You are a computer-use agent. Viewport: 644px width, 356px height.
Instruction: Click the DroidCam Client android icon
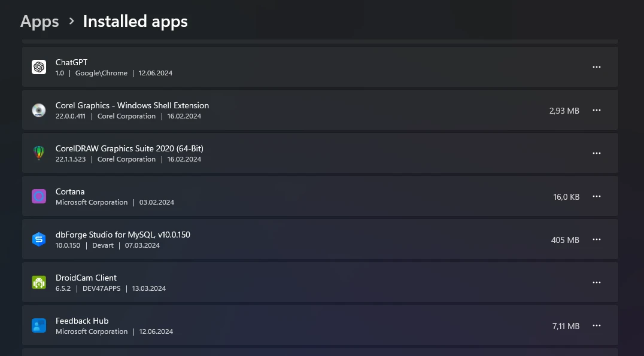click(x=39, y=282)
